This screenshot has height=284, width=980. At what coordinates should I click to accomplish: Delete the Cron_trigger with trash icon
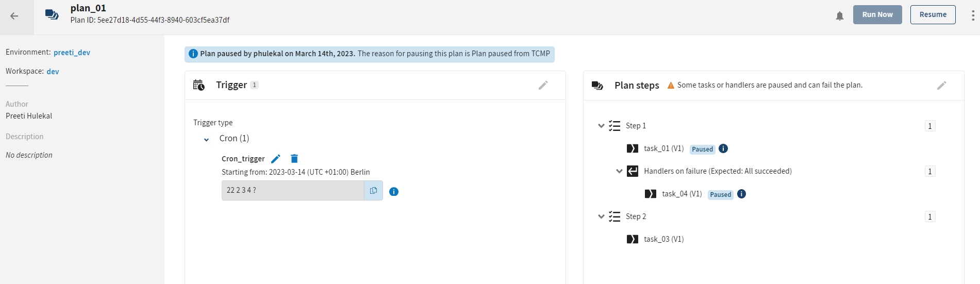(x=294, y=159)
